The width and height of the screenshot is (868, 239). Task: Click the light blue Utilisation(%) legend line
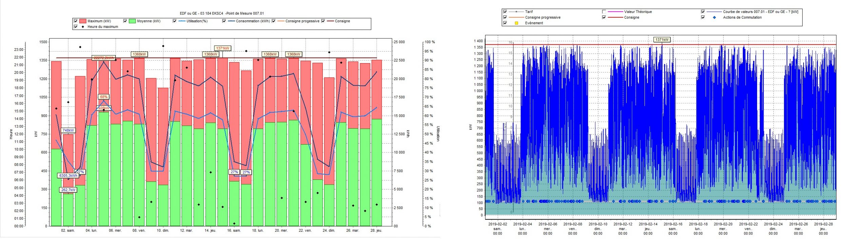[182, 21]
